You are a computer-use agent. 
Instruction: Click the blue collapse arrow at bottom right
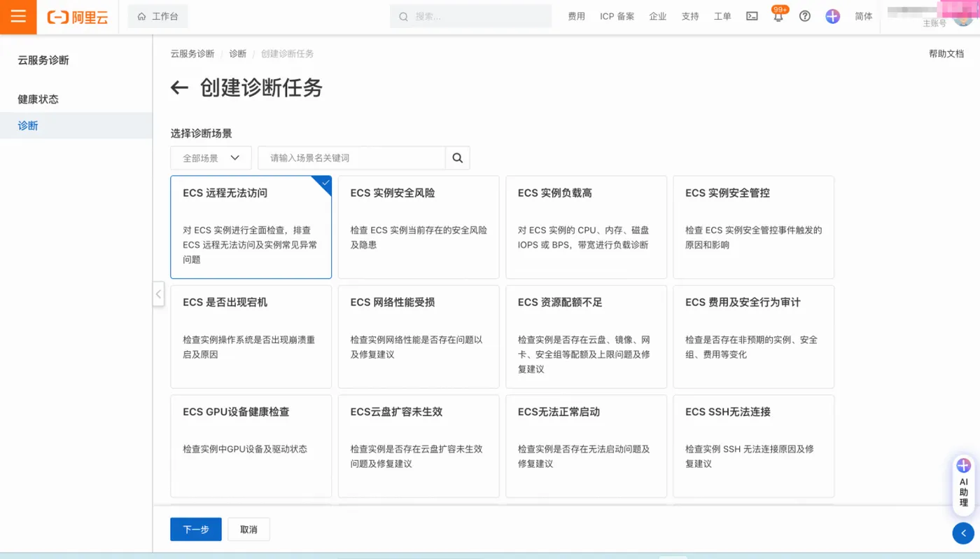964,533
